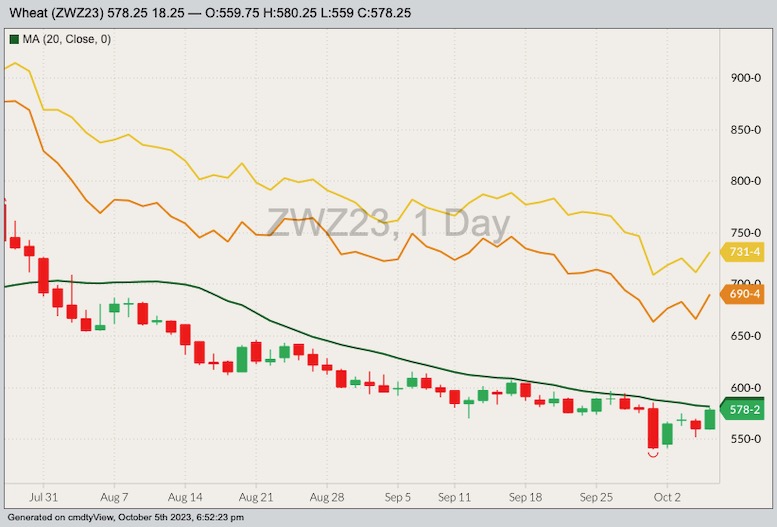Click the Sep 11 date axis label
This screenshot has width=777, height=527.
454,497
